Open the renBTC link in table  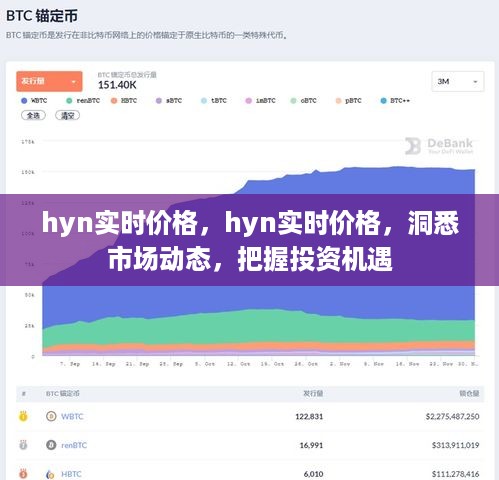tap(74, 445)
